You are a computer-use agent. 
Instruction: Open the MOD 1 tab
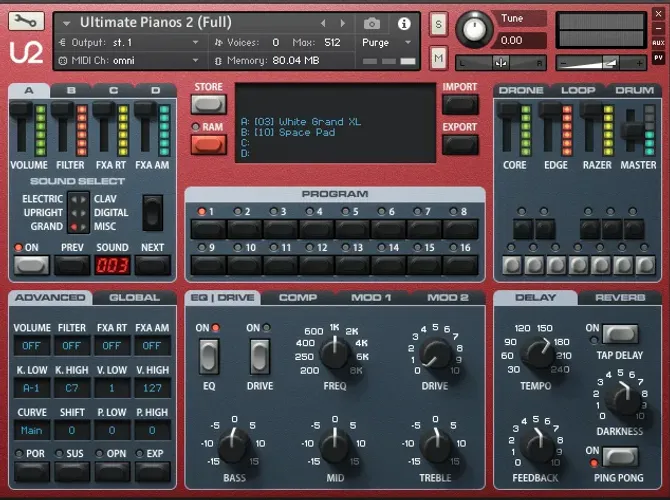coord(371,297)
